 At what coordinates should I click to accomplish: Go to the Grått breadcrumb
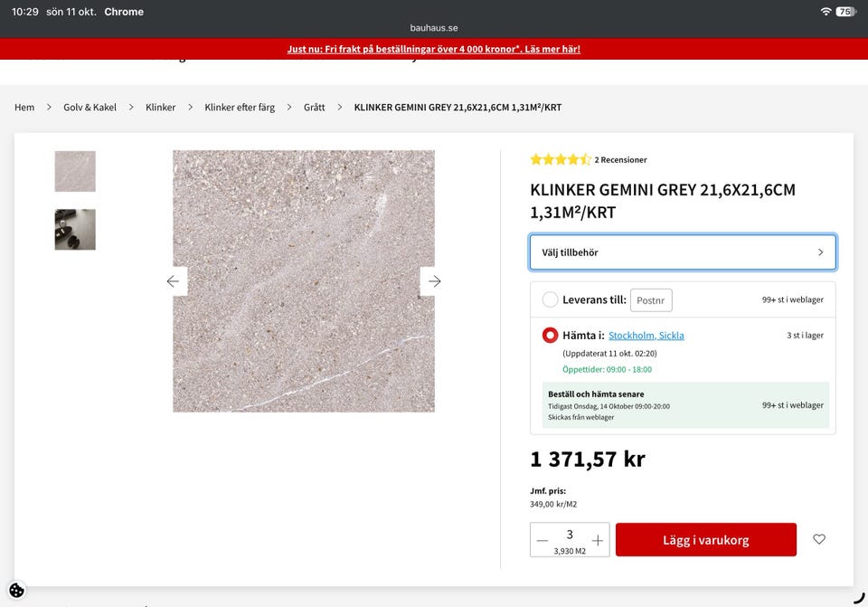(315, 107)
